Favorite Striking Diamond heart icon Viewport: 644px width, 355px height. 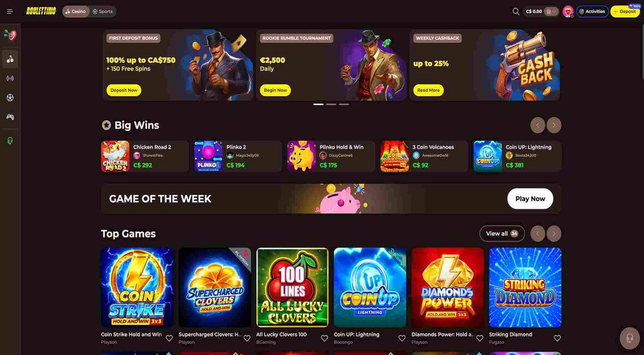[x=557, y=338]
